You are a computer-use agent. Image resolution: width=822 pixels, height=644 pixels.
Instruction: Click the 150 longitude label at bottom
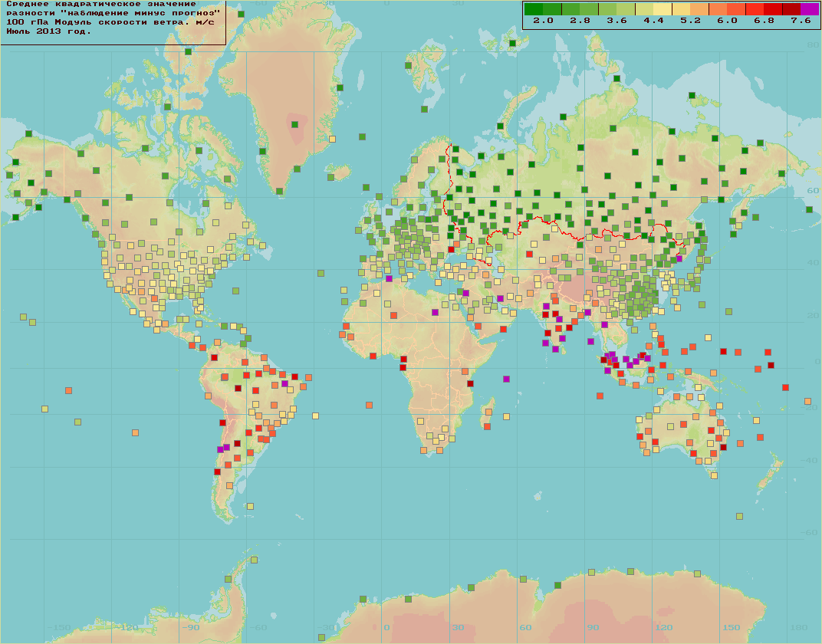click(x=732, y=627)
